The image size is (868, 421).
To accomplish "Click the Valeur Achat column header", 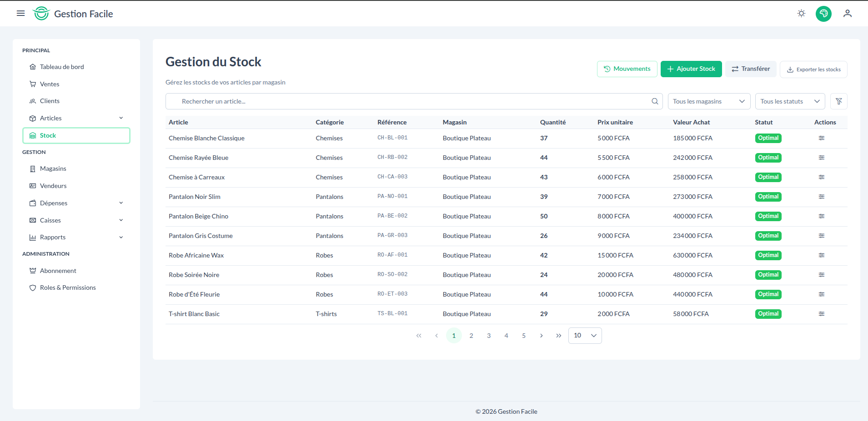I will click(691, 122).
